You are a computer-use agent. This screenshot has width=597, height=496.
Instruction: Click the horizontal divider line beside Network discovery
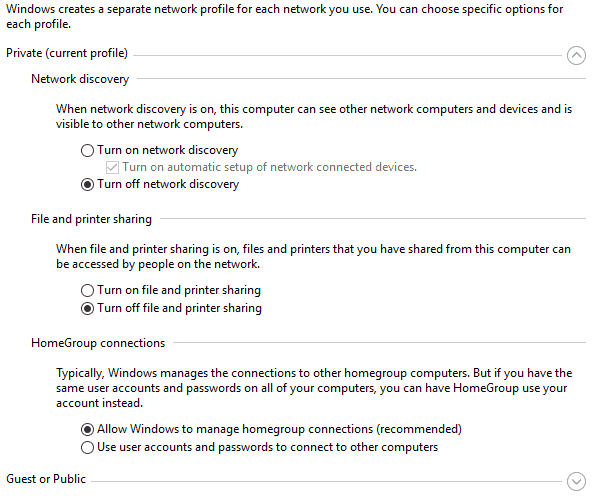coord(361,79)
